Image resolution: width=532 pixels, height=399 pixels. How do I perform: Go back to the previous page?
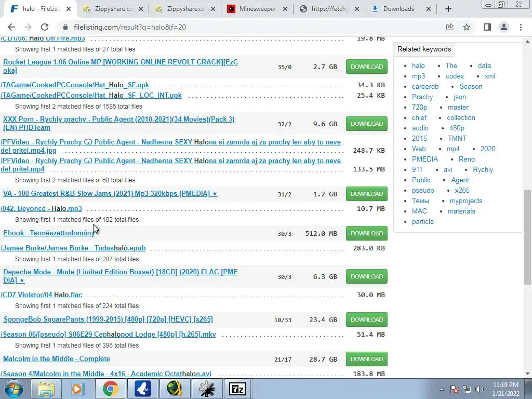[x=11, y=27]
